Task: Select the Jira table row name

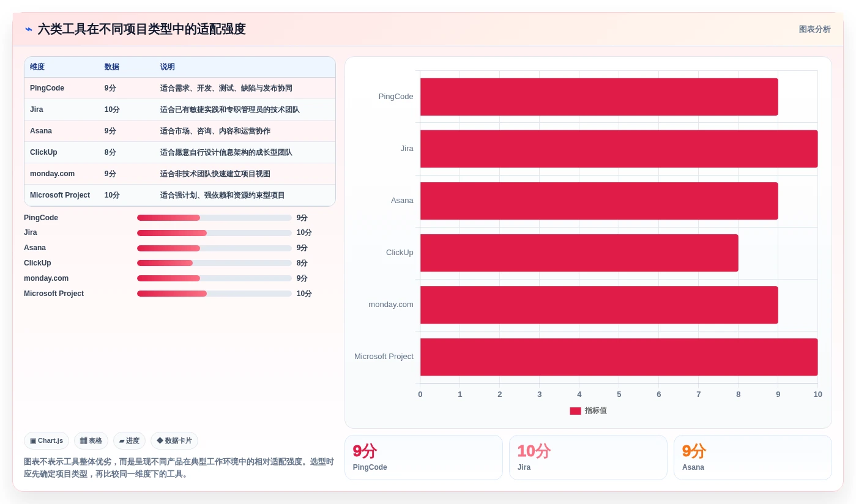Action: coord(37,109)
